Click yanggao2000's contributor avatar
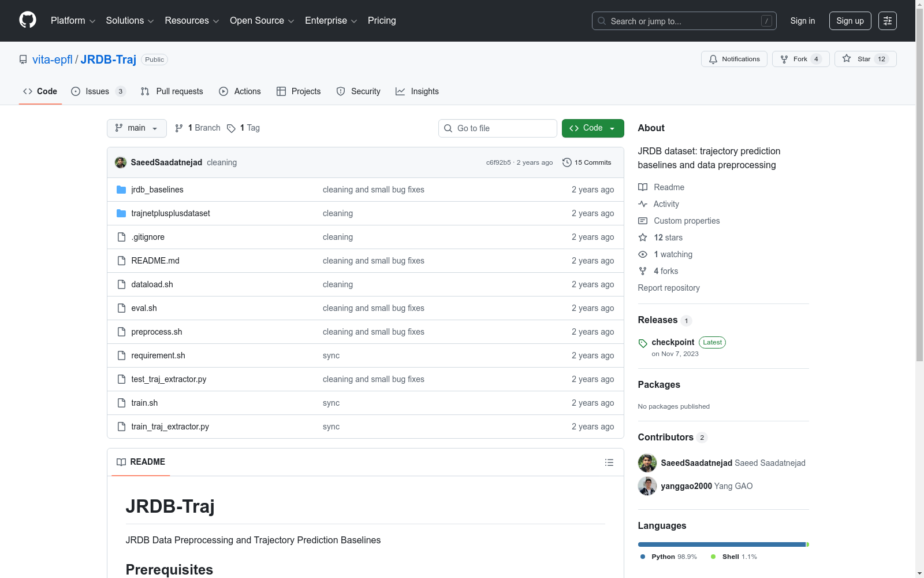This screenshot has width=924, height=578. tap(647, 486)
